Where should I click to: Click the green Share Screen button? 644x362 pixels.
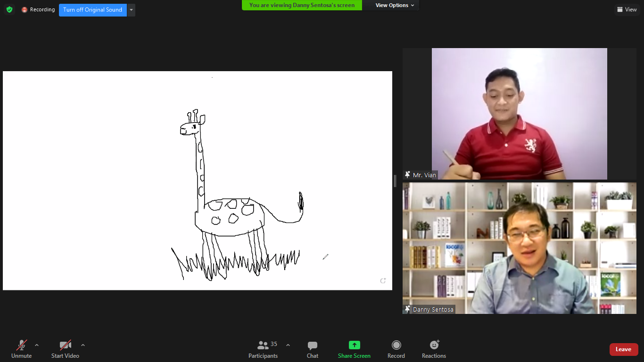pos(354,349)
